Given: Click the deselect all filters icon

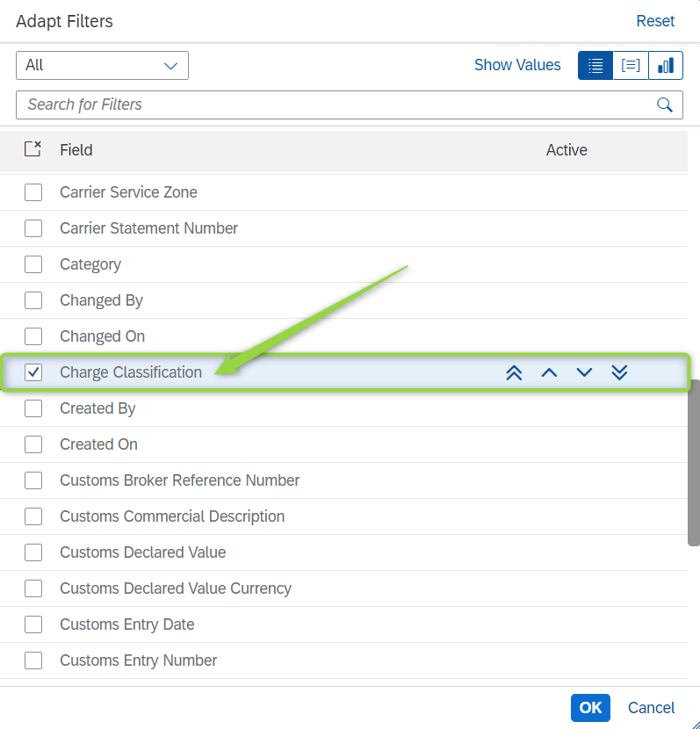Looking at the screenshot, I should (32, 149).
